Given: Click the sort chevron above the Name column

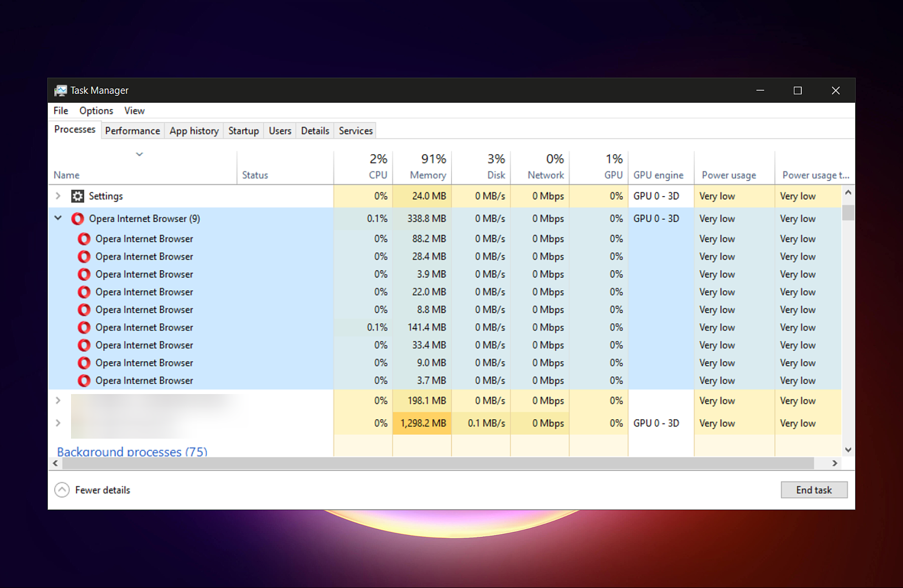Looking at the screenshot, I should pyautogui.click(x=140, y=155).
